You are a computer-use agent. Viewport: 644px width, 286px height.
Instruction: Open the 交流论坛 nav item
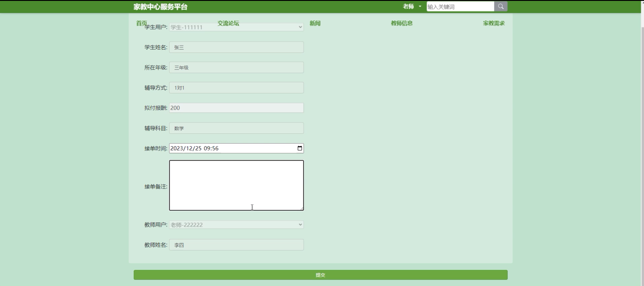coord(228,23)
